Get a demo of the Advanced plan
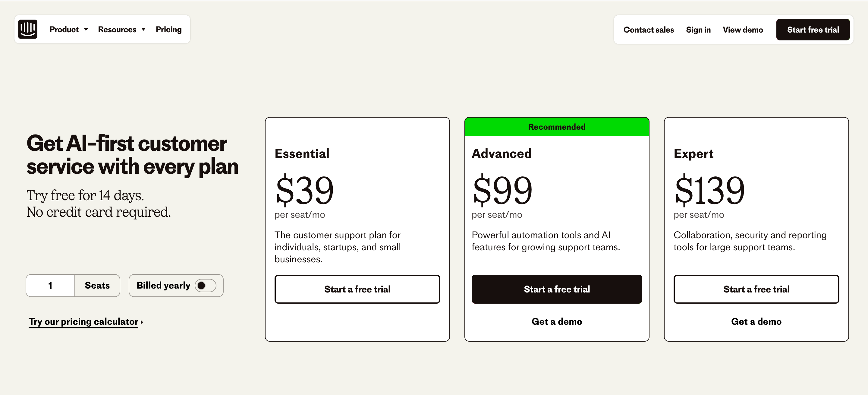Image resolution: width=868 pixels, height=395 pixels. [557, 321]
